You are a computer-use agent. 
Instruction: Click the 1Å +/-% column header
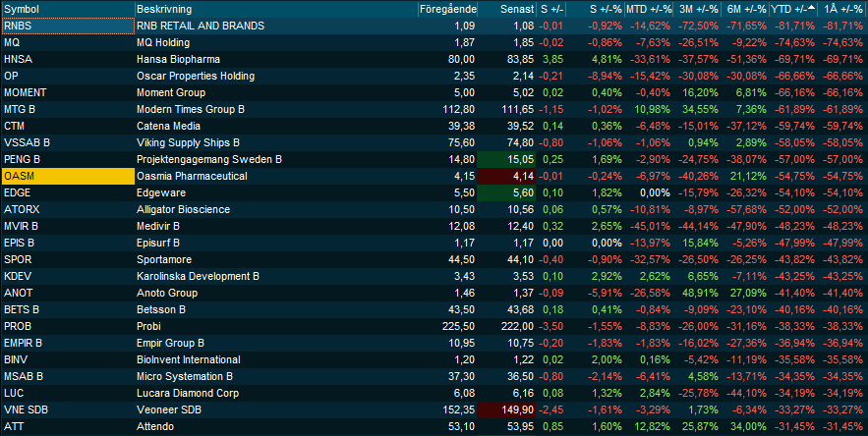pos(842,9)
